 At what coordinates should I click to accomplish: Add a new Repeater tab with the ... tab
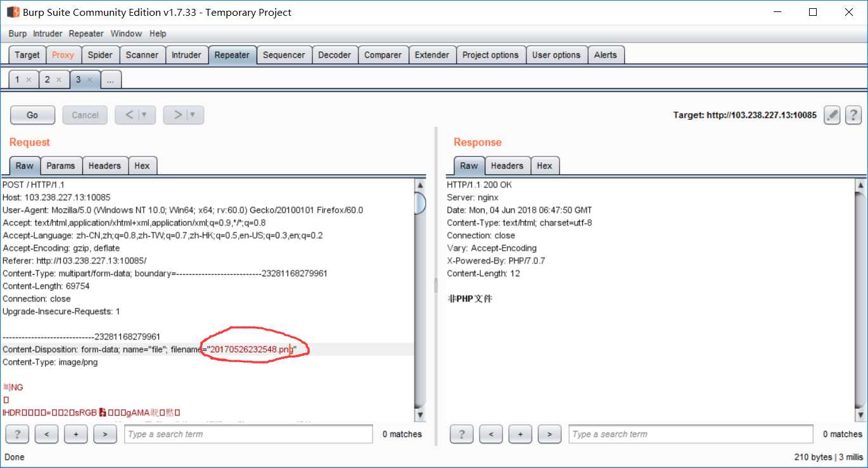tap(110, 80)
